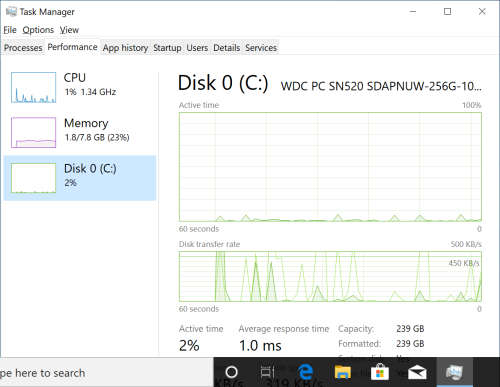Switch to the Processes tab
The height and width of the screenshot is (387, 500).
23,48
